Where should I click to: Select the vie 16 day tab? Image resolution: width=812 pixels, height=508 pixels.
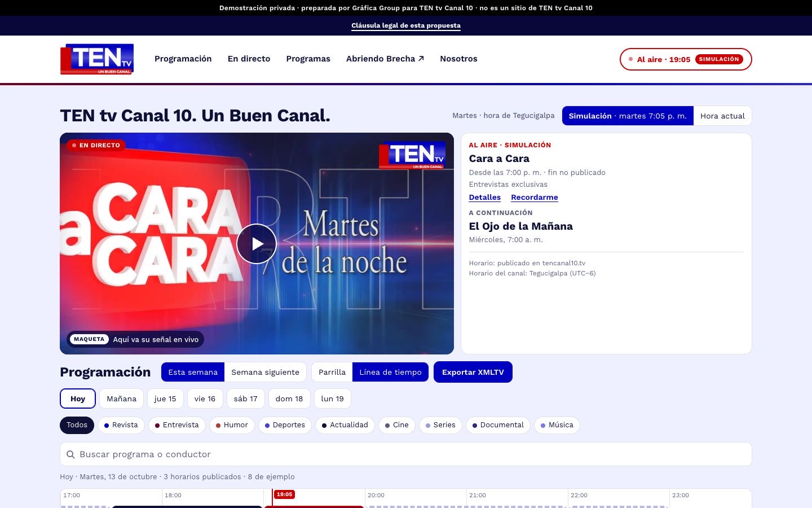click(x=205, y=398)
